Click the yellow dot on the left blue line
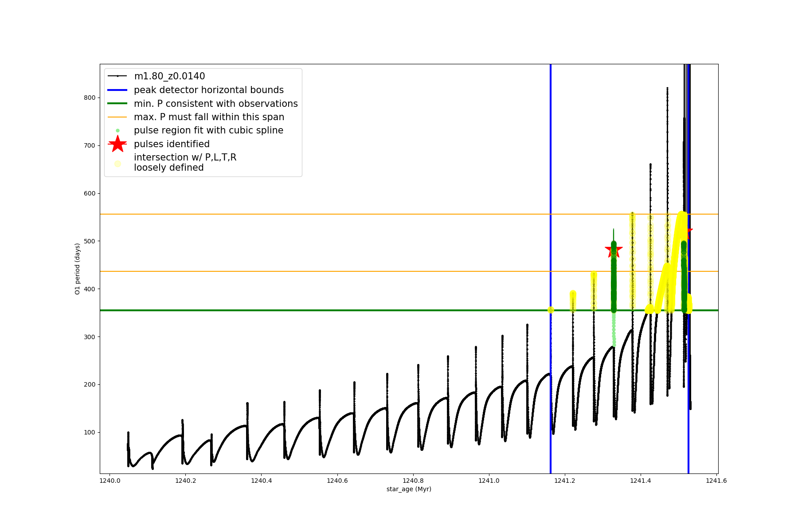 (x=551, y=310)
